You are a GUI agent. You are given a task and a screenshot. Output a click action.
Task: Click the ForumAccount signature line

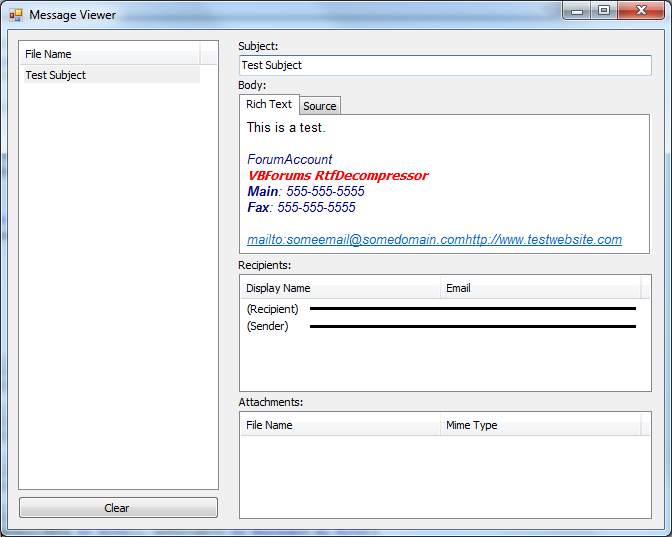point(289,159)
